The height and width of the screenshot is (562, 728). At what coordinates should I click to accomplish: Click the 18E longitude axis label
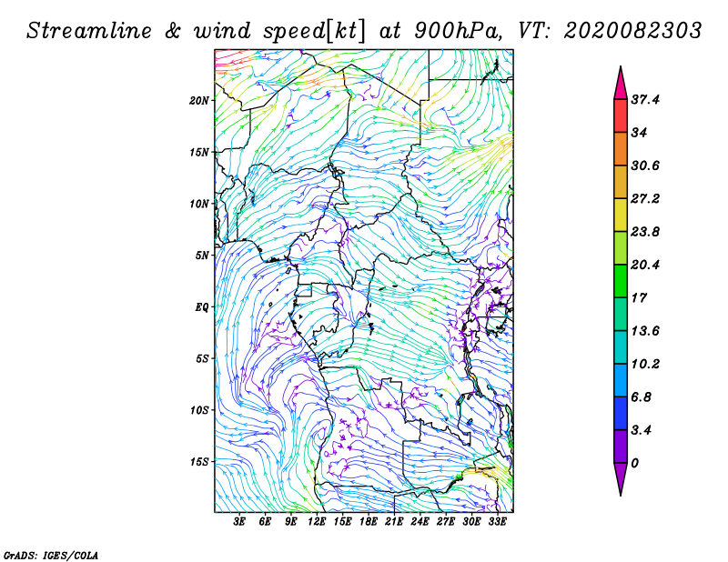pos(369,521)
